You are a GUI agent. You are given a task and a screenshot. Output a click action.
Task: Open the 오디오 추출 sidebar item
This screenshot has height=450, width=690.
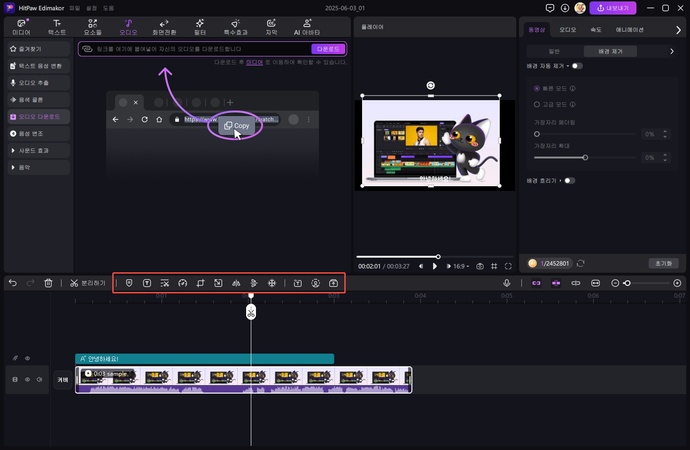click(x=37, y=83)
